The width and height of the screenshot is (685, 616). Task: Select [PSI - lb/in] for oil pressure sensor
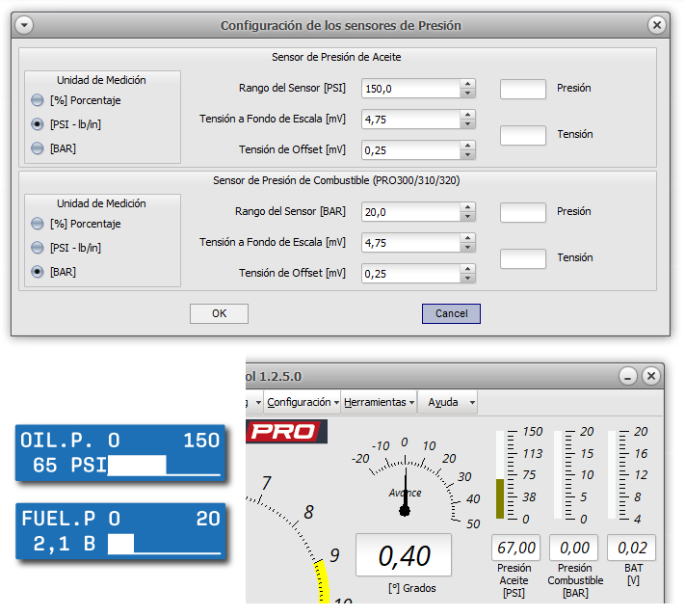click(38, 124)
